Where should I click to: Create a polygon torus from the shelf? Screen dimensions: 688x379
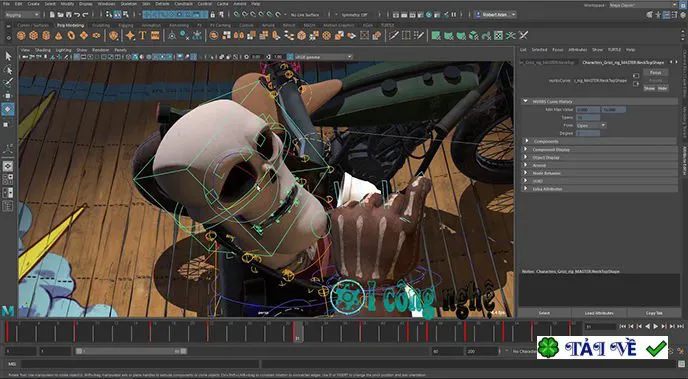72,36
